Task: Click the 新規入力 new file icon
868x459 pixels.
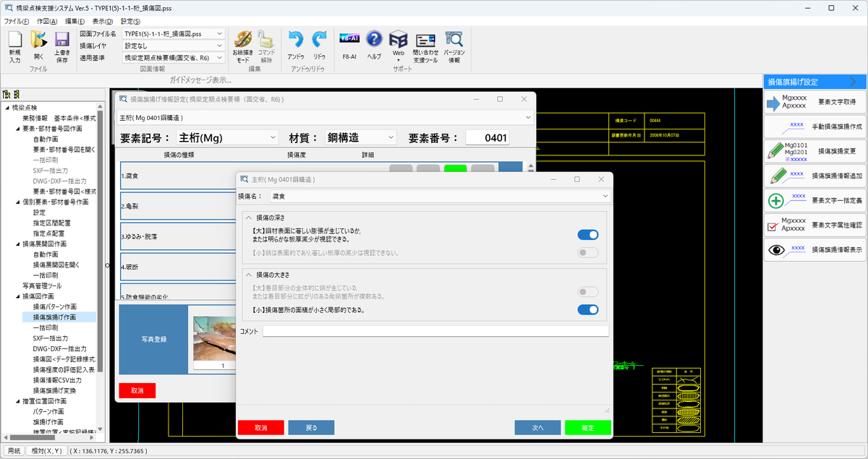Action: coord(14,48)
